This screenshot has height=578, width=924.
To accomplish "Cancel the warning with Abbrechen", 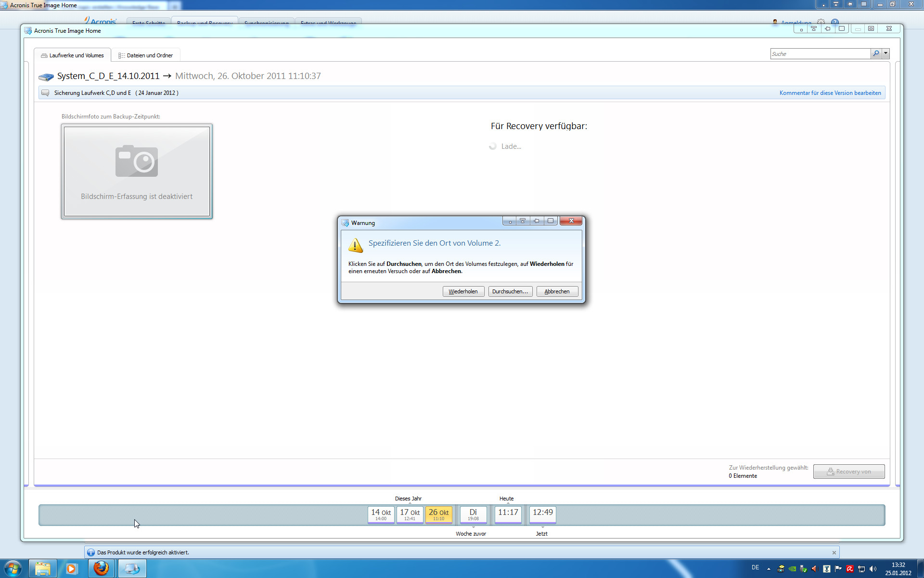I will 557,291.
